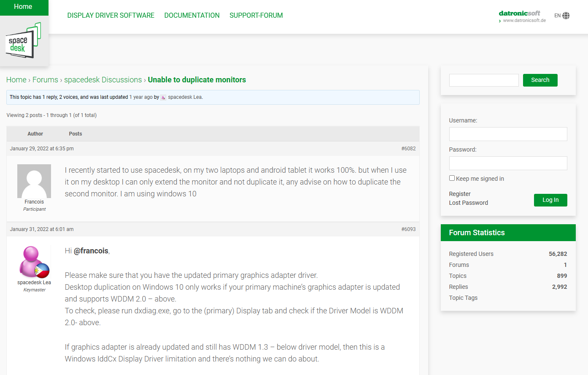Image resolution: width=588 pixels, height=375 pixels.
Task: Click the 'January 29, 2022 at 6:35 pm' date
Action: click(x=42, y=149)
